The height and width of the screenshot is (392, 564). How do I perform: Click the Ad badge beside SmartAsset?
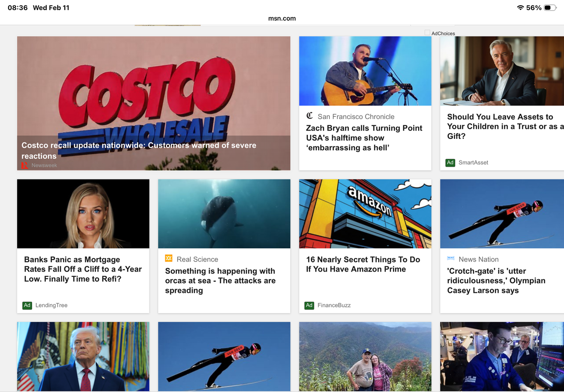click(x=450, y=163)
